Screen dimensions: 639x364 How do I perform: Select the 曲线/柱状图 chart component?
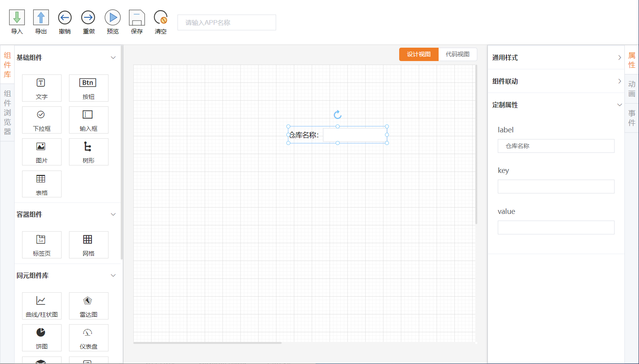(x=42, y=306)
